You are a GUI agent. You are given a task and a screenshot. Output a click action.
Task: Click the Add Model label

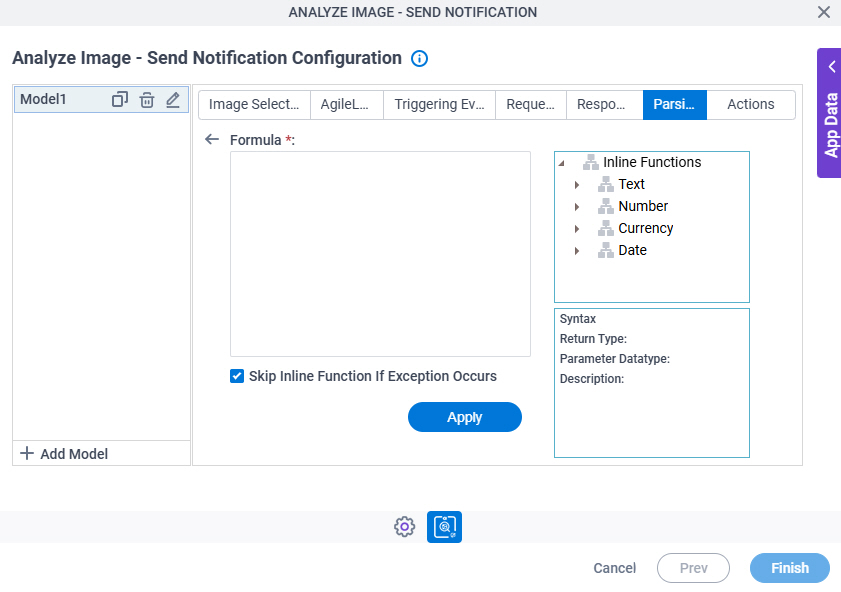coord(74,454)
